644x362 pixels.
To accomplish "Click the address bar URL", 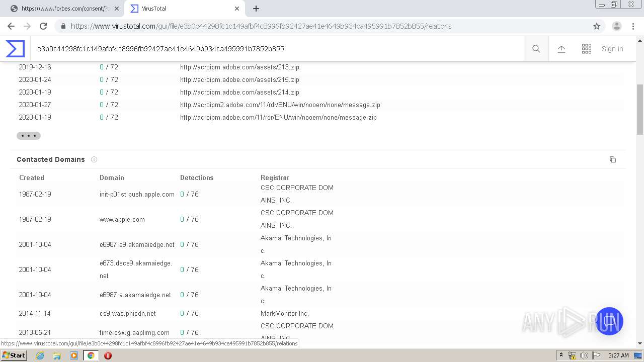I will click(261, 26).
